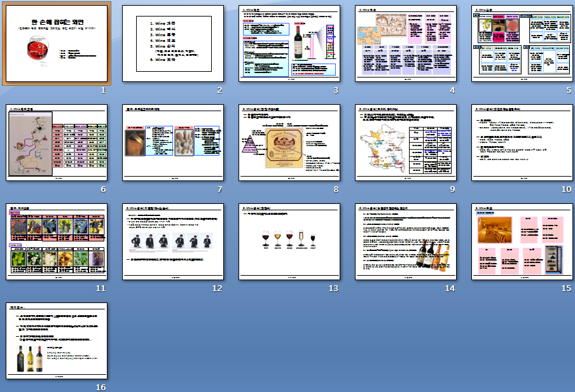Click slide 4 thumbnail with history map
575x392 pixels.
pos(406,43)
